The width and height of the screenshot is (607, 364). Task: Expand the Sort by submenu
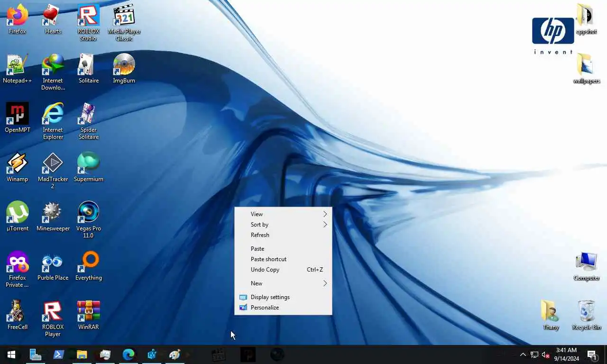(283, 225)
